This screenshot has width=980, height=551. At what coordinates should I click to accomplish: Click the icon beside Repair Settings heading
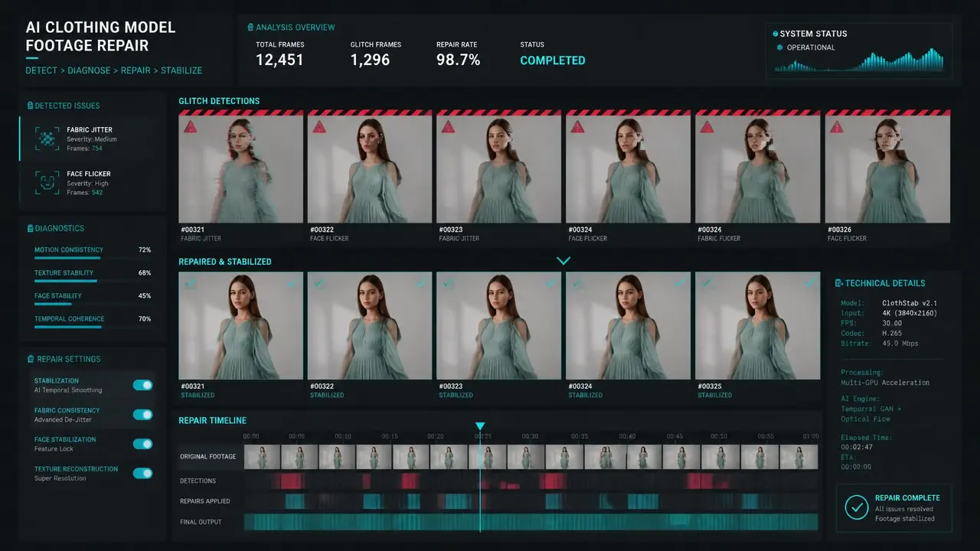(29, 359)
